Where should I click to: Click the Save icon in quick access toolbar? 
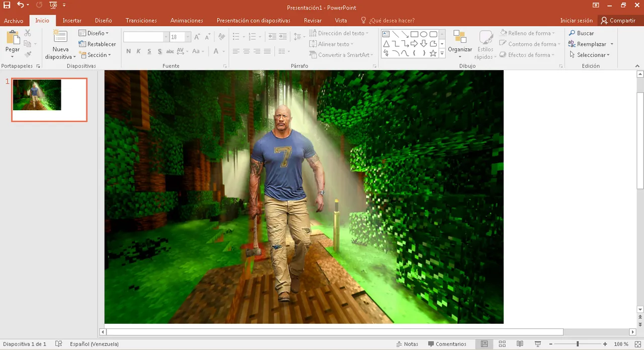click(x=7, y=5)
